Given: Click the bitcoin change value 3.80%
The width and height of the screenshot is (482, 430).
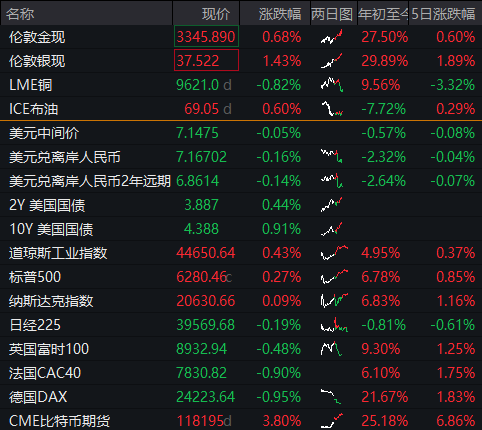Looking at the screenshot, I should [282, 421].
